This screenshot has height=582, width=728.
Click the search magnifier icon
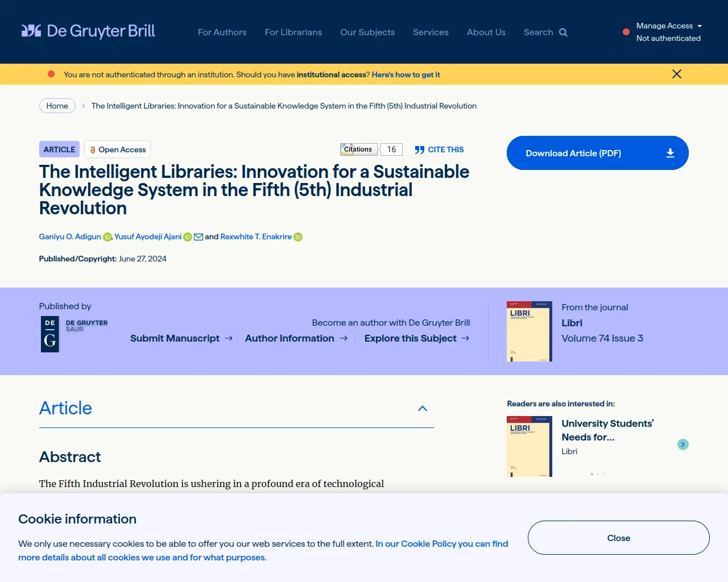click(x=563, y=32)
